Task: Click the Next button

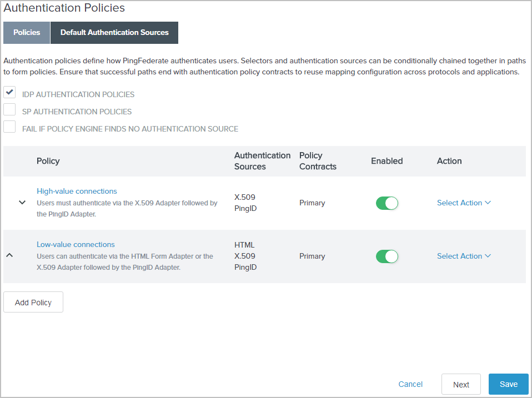Action: click(x=461, y=384)
